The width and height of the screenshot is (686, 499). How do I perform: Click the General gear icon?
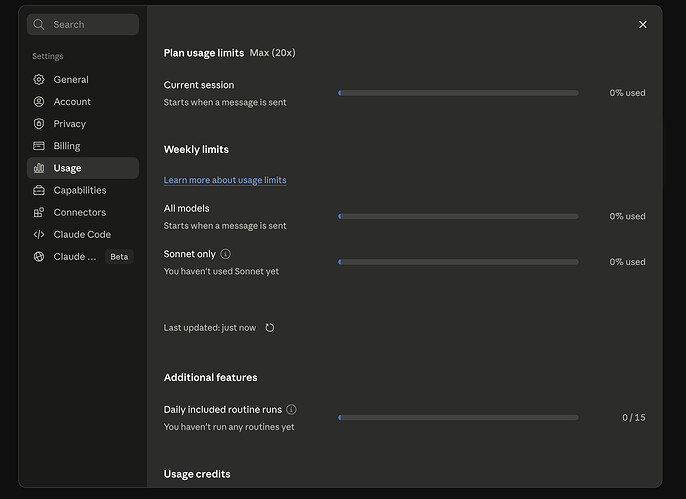click(x=39, y=80)
